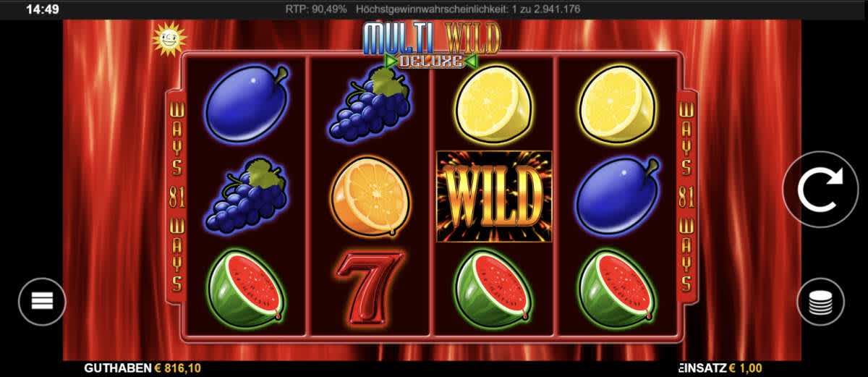This screenshot has width=868, height=377.
Task: Click the Guthaben € 816,10 balance display
Action: point(142,368)
